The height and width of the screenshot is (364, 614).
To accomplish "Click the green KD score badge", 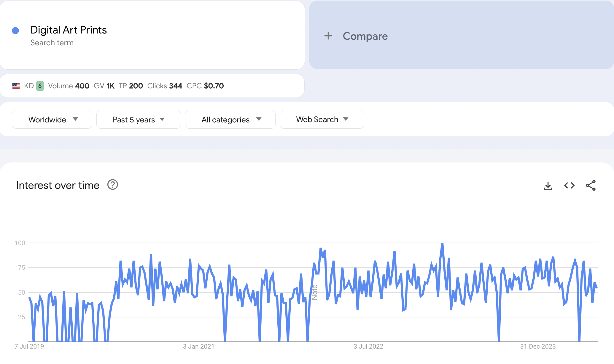I will coord(40,86).
